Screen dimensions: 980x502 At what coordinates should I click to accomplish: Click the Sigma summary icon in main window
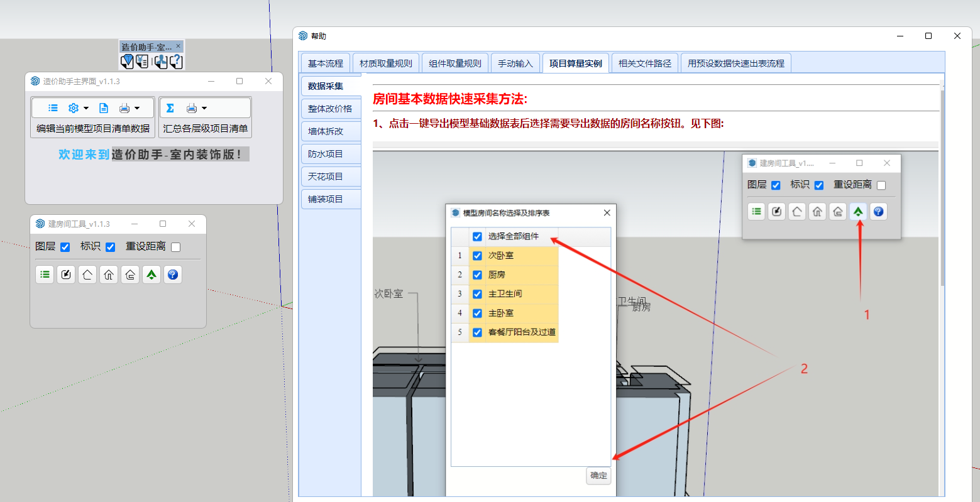[170, 108]
